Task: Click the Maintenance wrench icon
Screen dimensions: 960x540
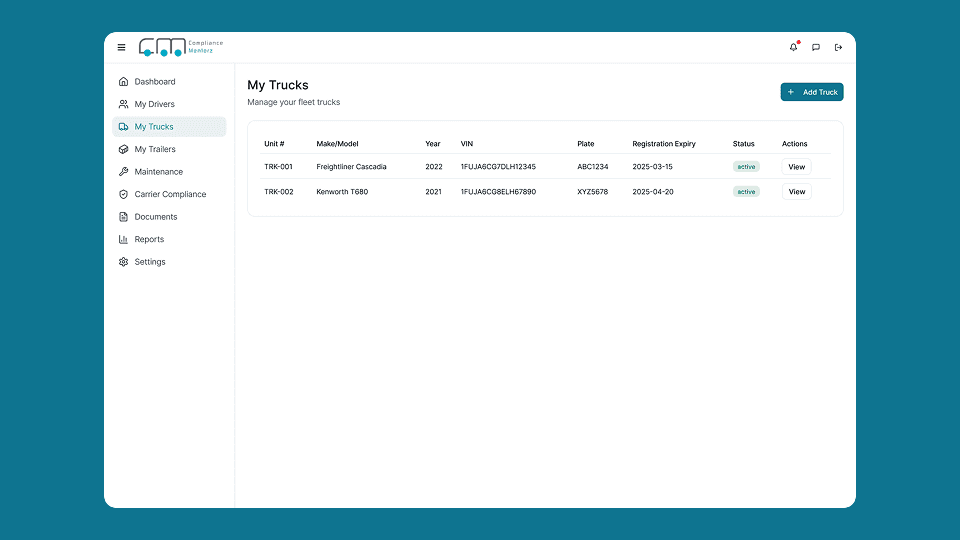Action: 123,172
